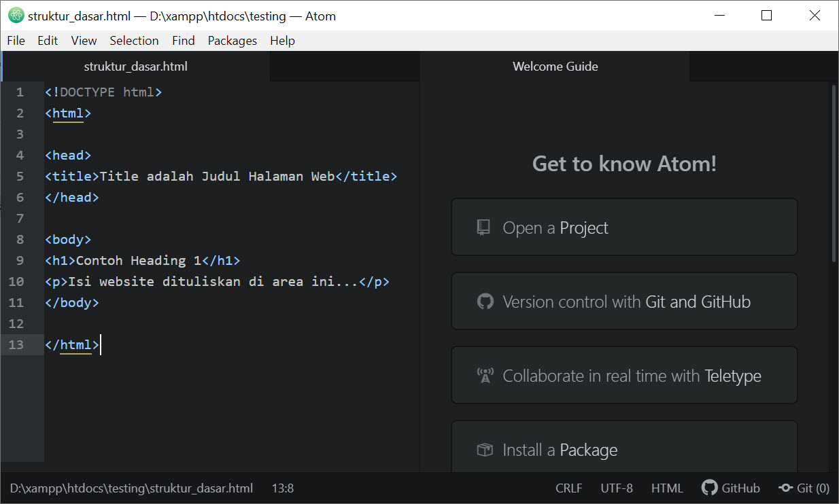Image resolution: width=839 pixels, height=504 pixels.
Task: Click the Git commit icon in status bar
Action: [x=785, y=488]
